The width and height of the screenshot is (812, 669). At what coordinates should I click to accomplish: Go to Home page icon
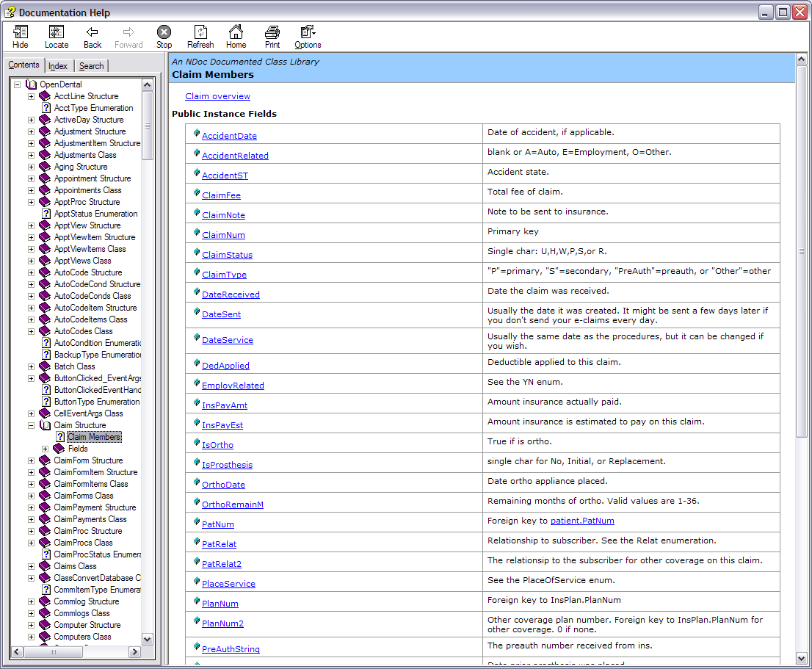(x=236, y=37)
